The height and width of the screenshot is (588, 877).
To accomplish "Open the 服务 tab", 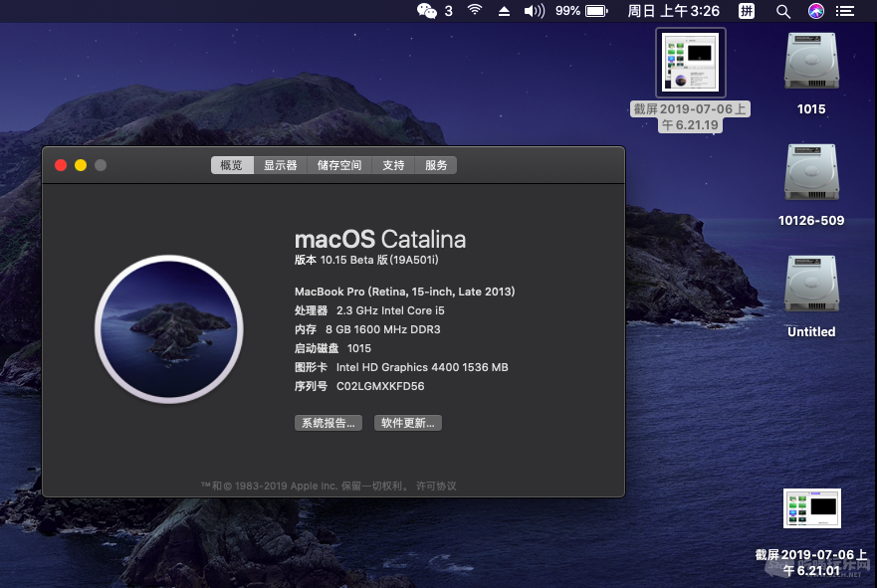I will tap(436, 165).
